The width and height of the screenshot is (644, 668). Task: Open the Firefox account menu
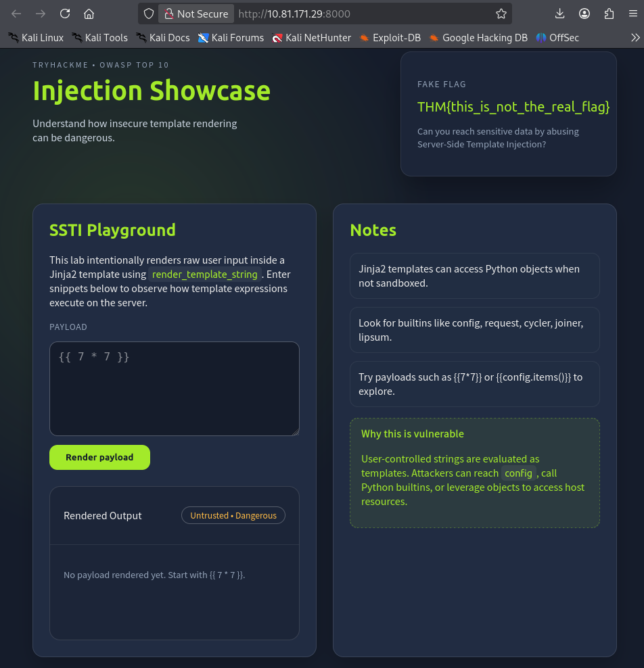coord(584,14)
